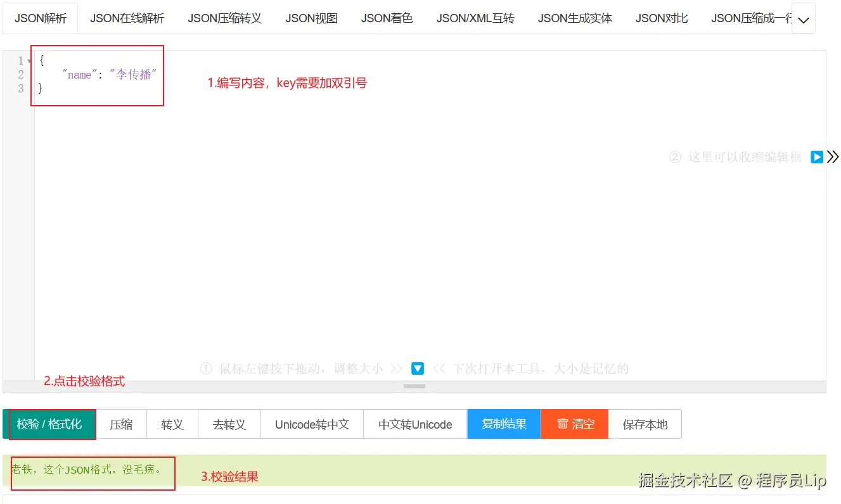Switch to the JSON解析 tab

(41, 18)
